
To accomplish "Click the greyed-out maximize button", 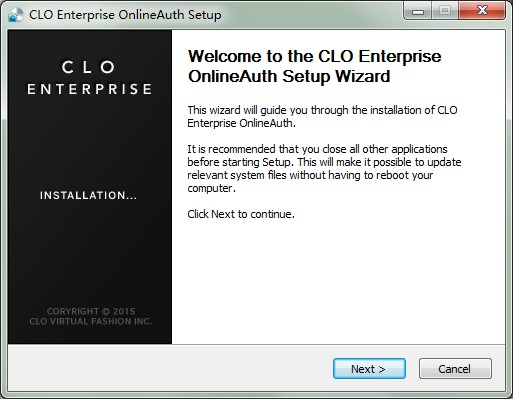I will [445, 11].
